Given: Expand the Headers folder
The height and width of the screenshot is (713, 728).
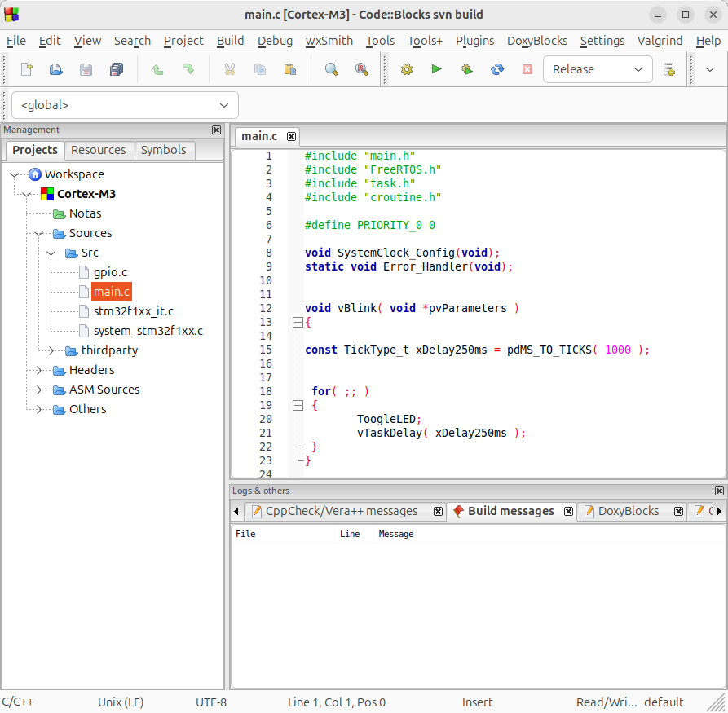Looking at the screenshot, I should (39, 370).
